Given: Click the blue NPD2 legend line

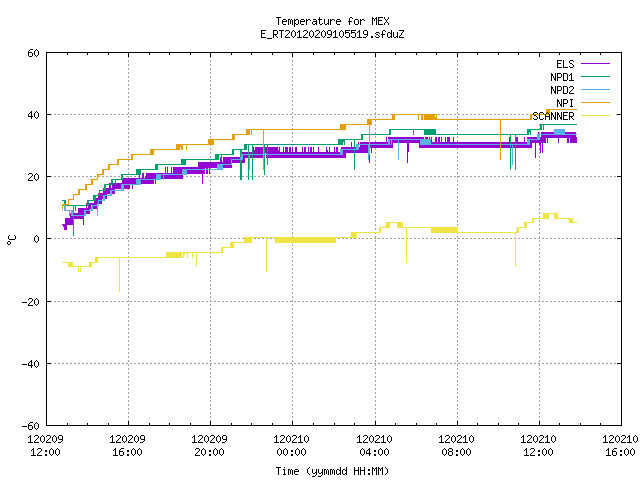Looking at the screenshot, I should point(595,89).
